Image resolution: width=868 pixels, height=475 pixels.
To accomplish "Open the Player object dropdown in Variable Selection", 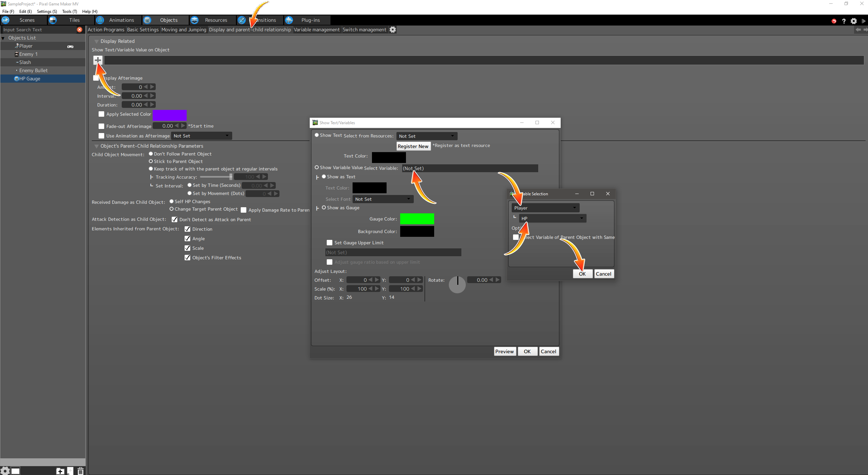I will coord(545,208).
